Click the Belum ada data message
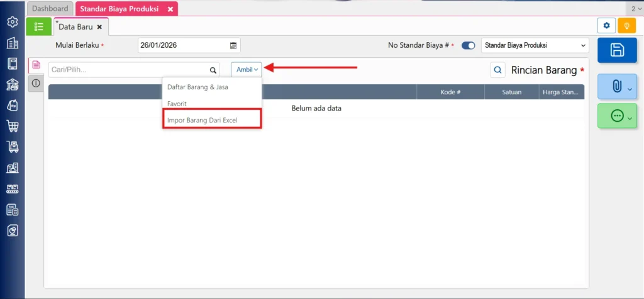Image resolution: width=644 pixels, height=299 pixels. coord(316,108)
